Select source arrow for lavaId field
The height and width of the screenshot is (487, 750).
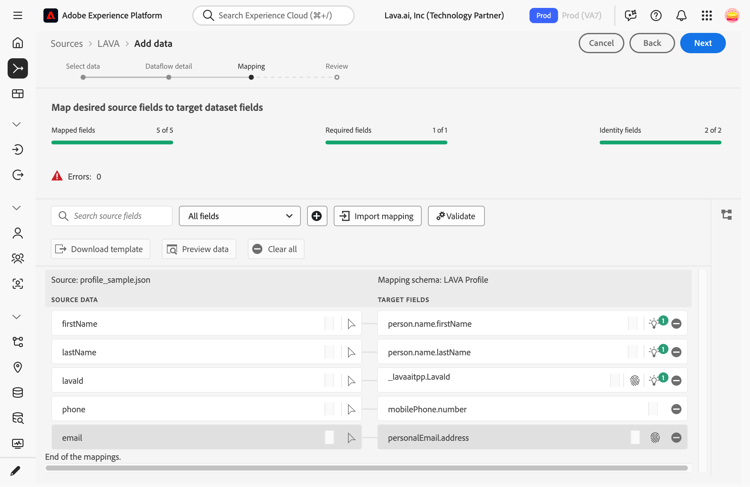point(351,381)
